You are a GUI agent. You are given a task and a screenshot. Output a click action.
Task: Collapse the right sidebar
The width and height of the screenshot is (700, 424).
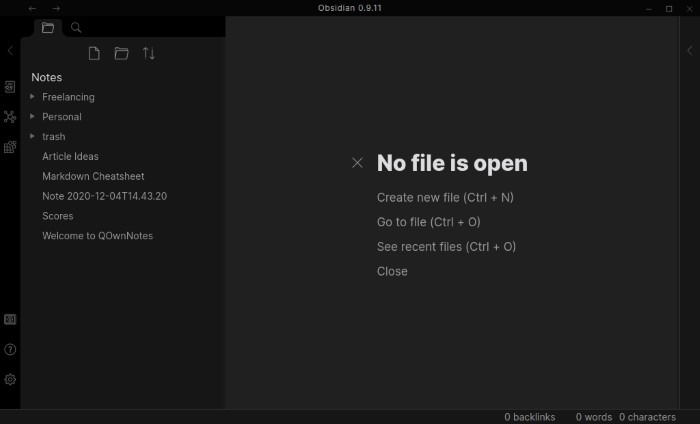point(689,50)
